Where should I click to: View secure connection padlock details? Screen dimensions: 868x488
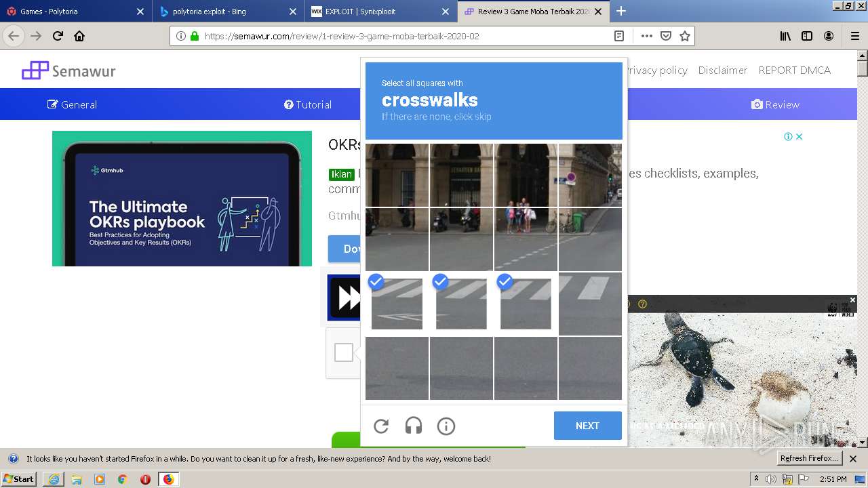click(195, 36)
